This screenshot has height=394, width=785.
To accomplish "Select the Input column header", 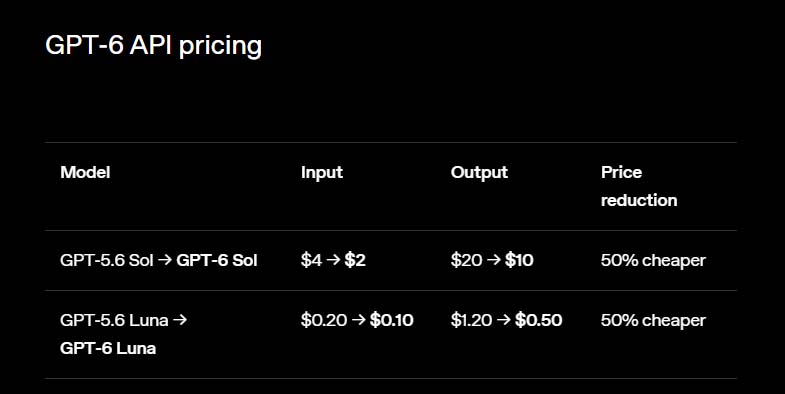I will (x=322, y=172).
